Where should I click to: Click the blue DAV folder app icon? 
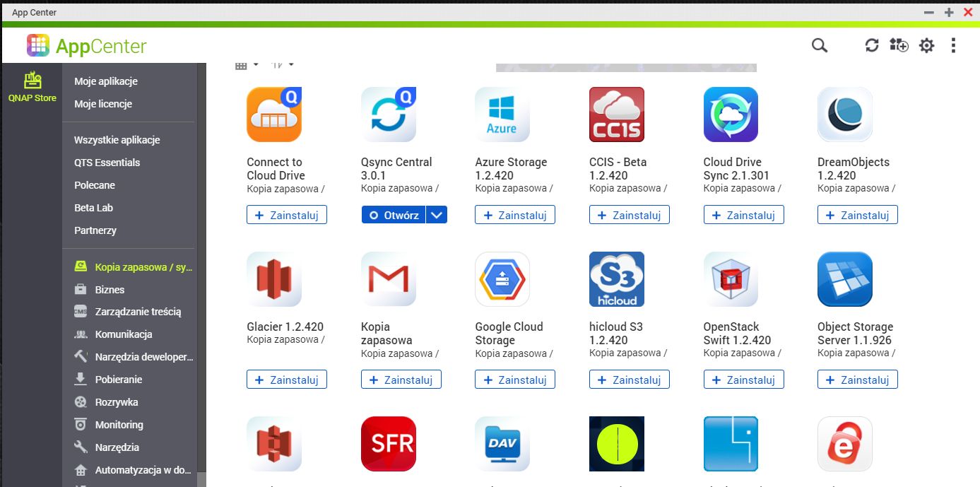(x=502, y=444)
